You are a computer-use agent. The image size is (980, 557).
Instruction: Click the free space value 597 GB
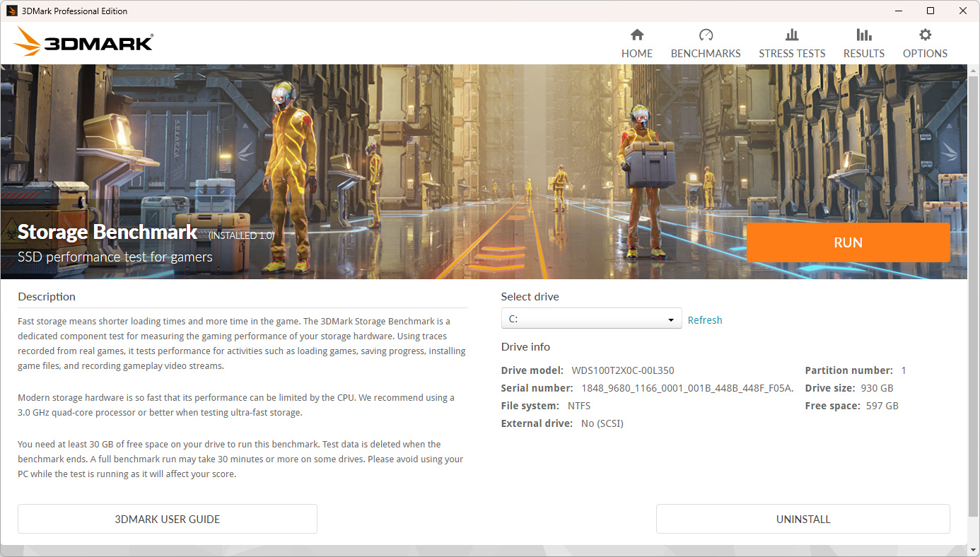click(x=882, y=406)
